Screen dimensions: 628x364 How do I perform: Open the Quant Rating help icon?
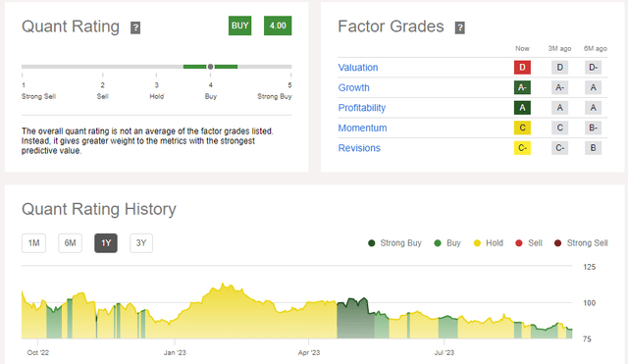135,27
